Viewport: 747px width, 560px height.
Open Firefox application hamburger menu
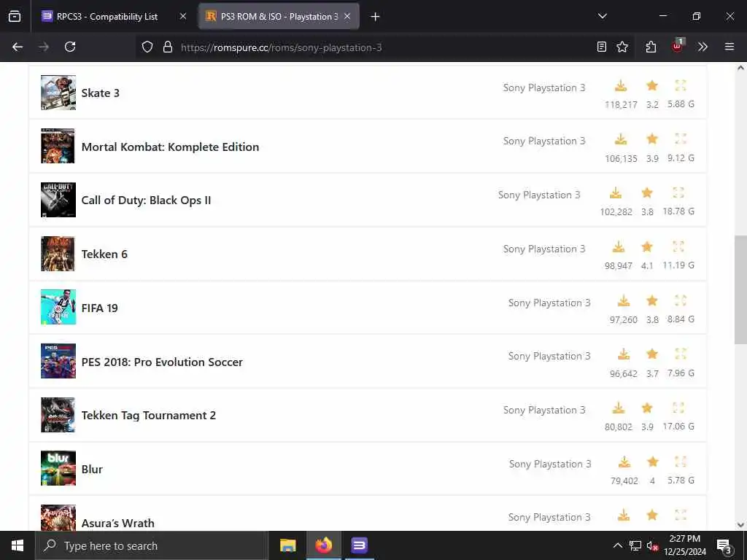(729, 47)
